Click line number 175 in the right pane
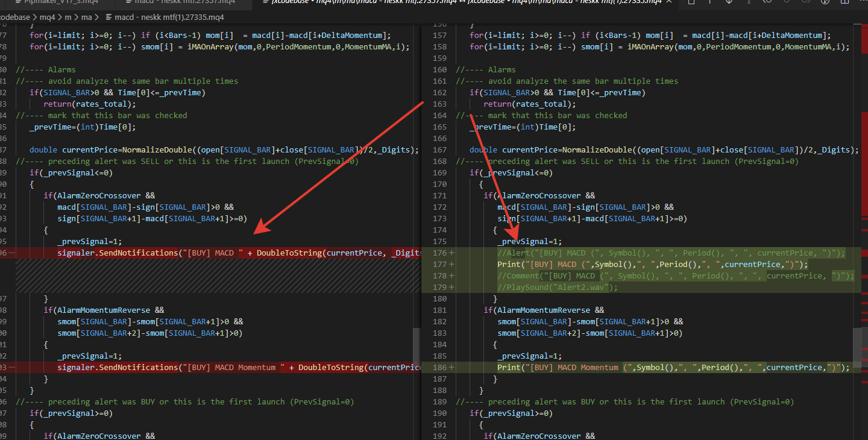Screen dimensions: 868x440 tap(439, 242)
